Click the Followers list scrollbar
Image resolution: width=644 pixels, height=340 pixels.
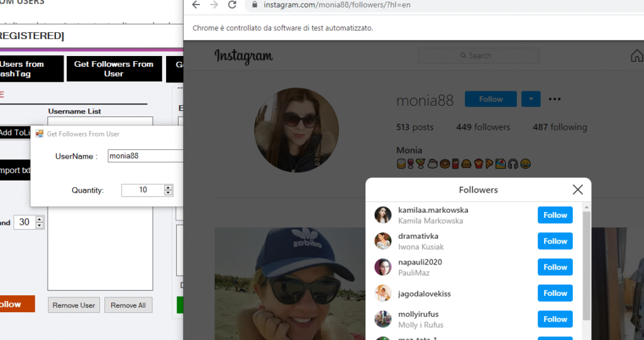(586, 264)
